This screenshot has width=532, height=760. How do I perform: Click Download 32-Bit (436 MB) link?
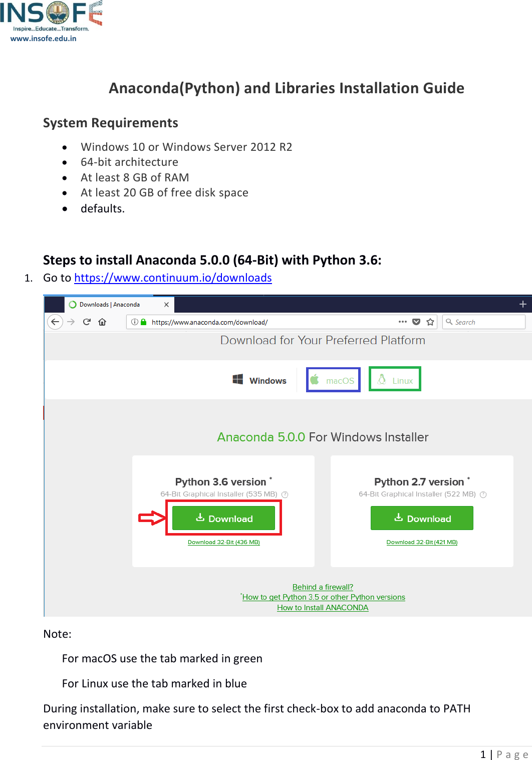click(223, 542)
